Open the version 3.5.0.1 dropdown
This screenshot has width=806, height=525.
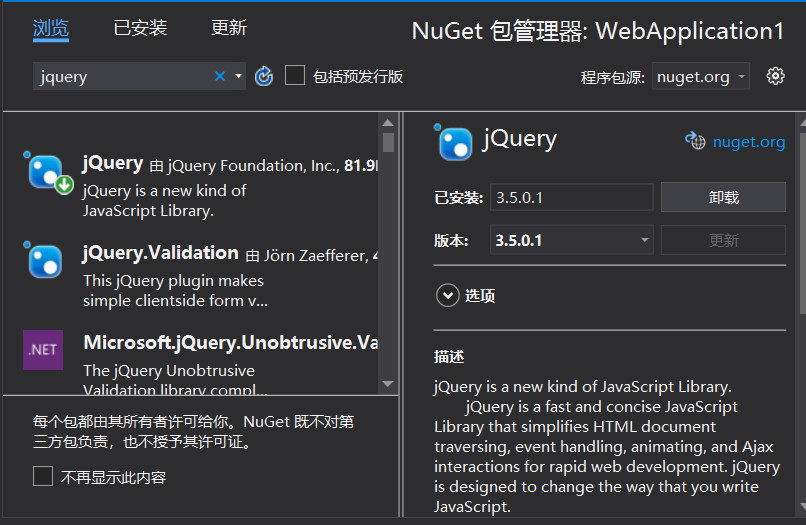point(572,240)
